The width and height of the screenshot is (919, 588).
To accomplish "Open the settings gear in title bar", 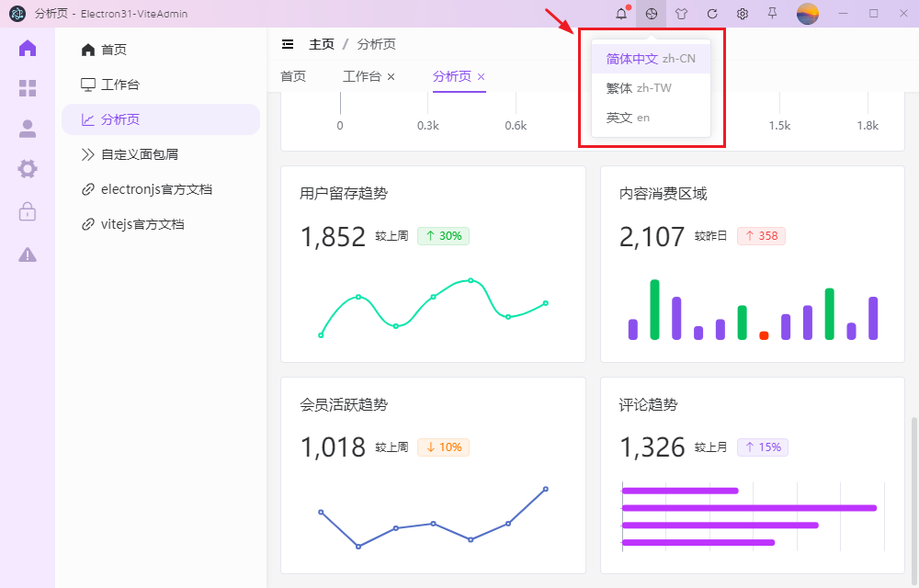I will tap(742, 14).
